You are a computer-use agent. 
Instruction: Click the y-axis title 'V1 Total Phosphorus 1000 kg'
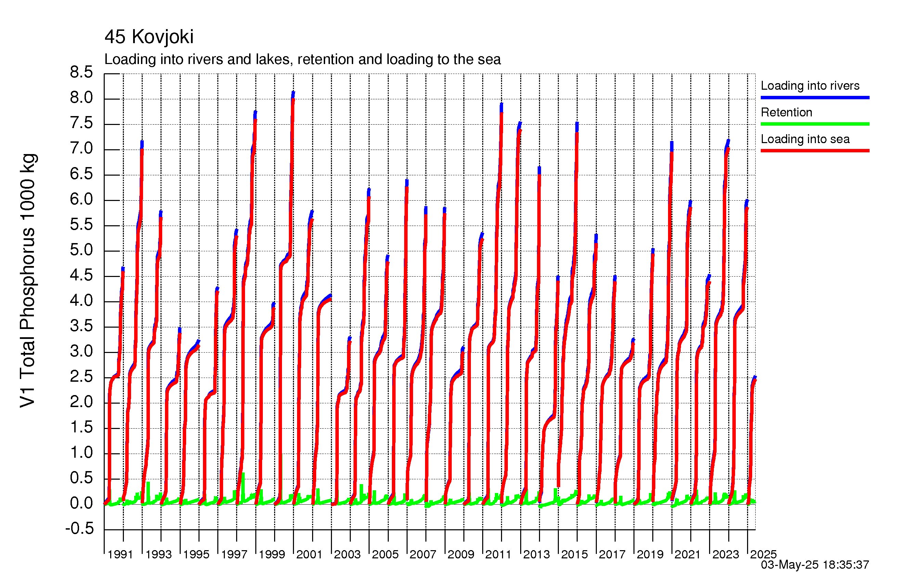28,281
